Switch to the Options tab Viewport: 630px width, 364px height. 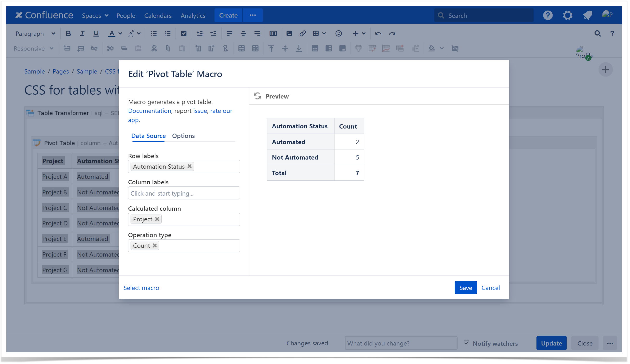184,136
